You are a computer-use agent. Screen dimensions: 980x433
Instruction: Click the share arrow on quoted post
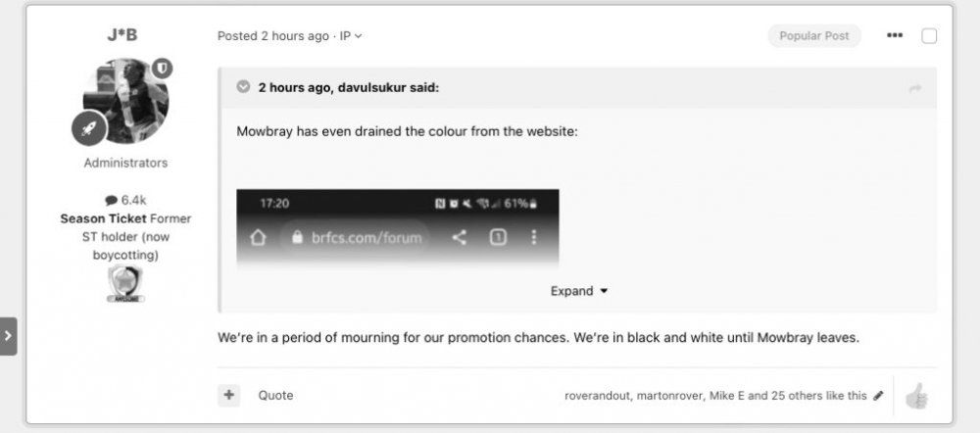pyautogui.click(x=915, y=88)
